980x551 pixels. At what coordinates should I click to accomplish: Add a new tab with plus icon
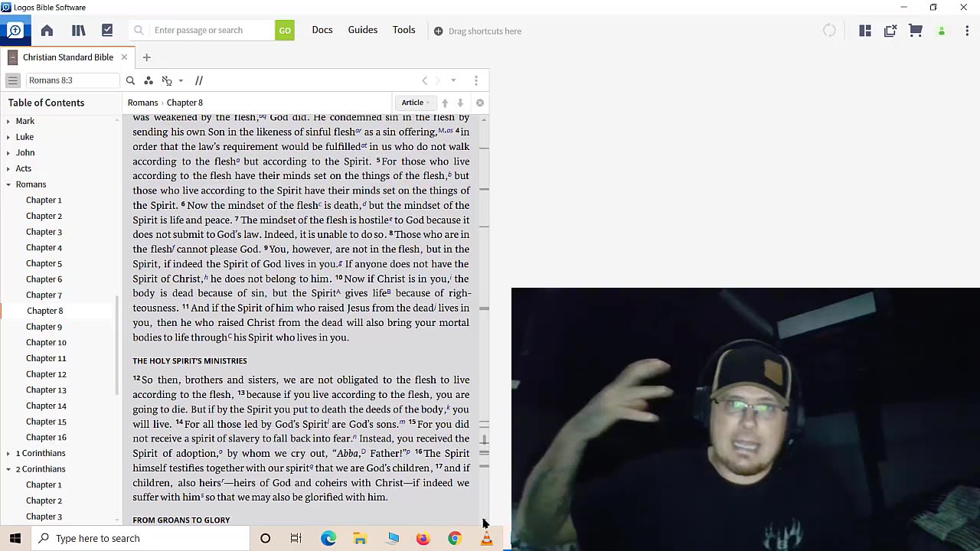[x=146, y=57]
